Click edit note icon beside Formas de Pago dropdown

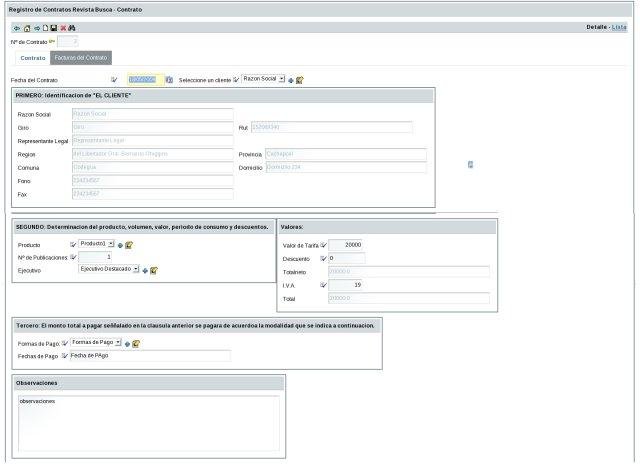pyautogui.click(x=136, y=344)
